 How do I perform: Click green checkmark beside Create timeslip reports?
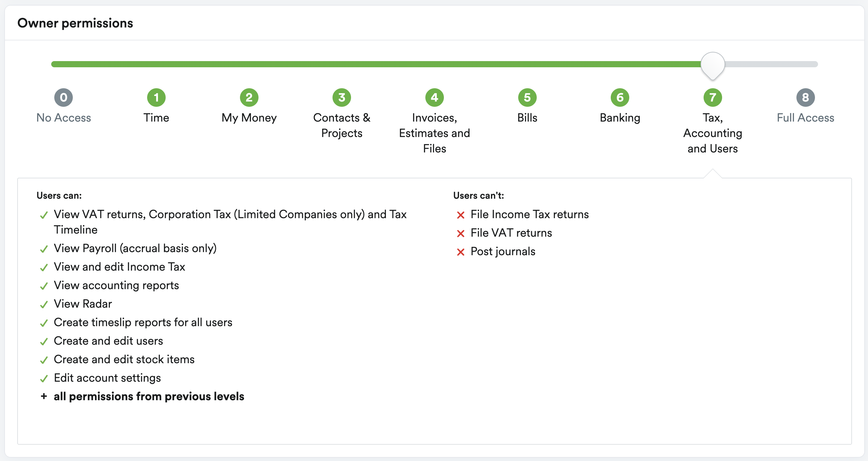pos(44,323)
